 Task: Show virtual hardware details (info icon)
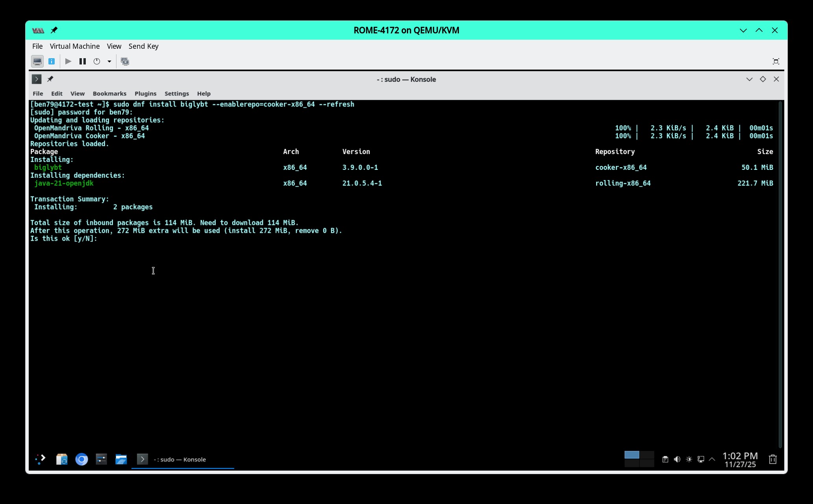click(52, 61)
